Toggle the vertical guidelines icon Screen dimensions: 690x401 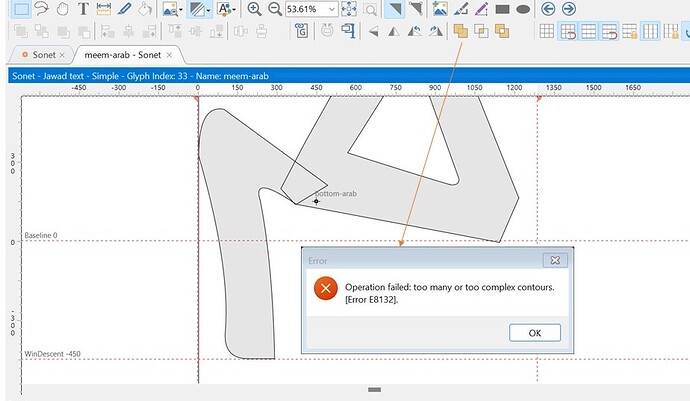click(650, 31)
